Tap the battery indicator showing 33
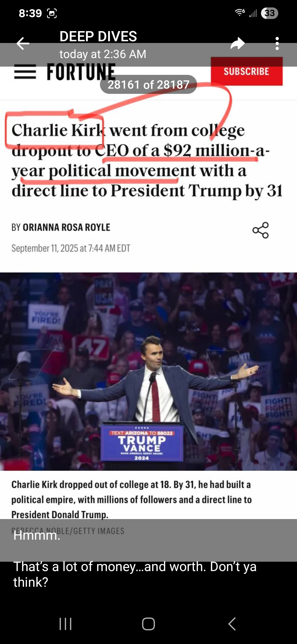 [x=269, y=13]
